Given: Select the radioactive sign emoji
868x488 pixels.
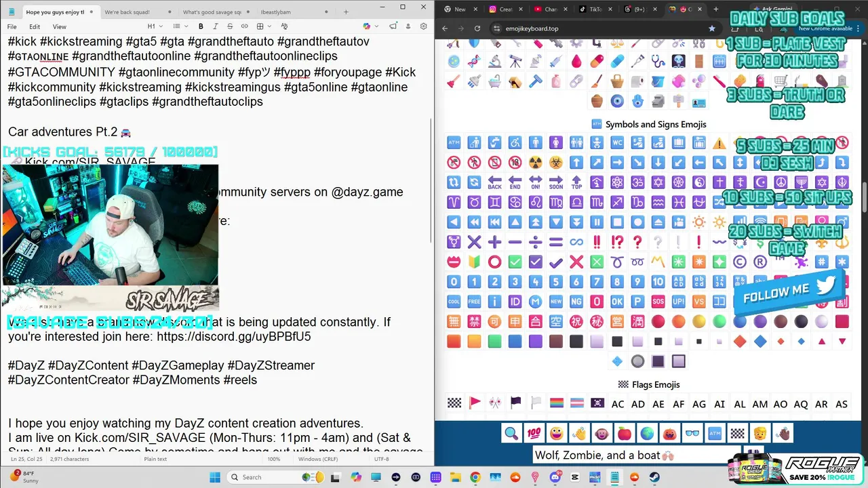Looking at the screenshot, I should 535,163.
